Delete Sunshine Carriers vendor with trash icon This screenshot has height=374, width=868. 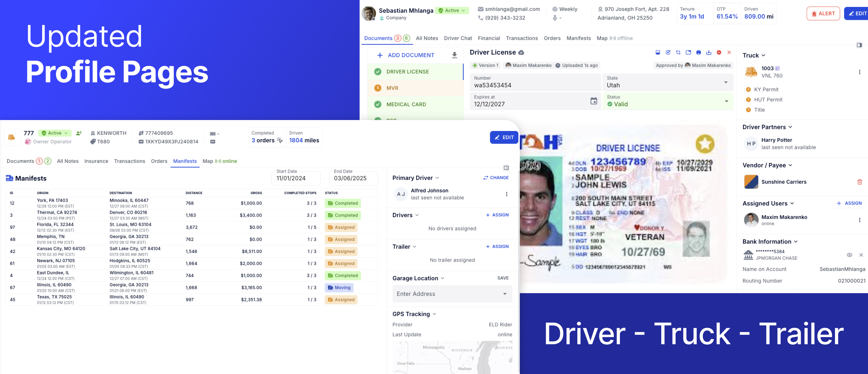pyautogui.click(x=859, y=182)
